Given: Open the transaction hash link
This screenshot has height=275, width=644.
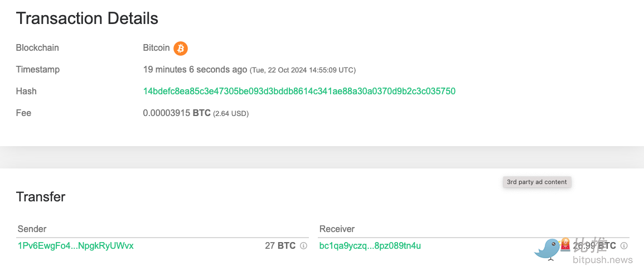Looking at the screenshot, I should click(299, 91).
